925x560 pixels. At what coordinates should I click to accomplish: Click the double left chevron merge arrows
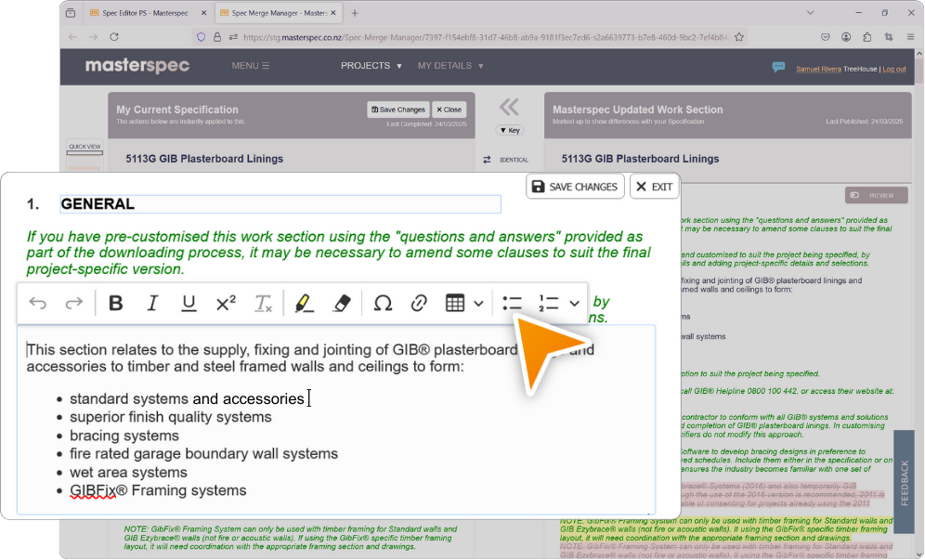509,107
